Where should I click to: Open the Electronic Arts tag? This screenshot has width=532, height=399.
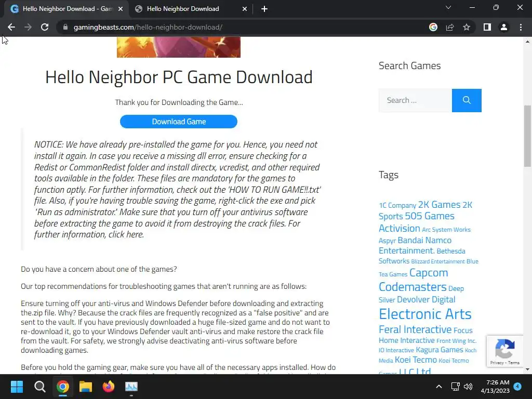tap(425, 314)
